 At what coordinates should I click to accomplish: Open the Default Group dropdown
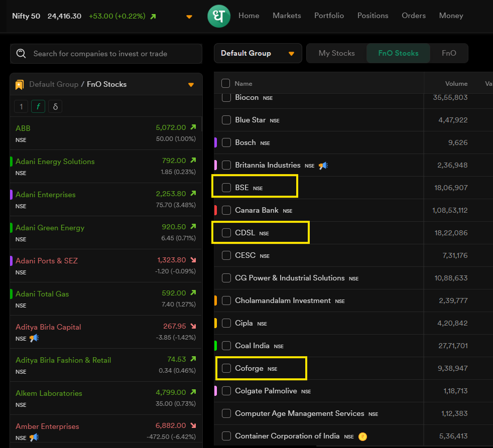point(258,53)
